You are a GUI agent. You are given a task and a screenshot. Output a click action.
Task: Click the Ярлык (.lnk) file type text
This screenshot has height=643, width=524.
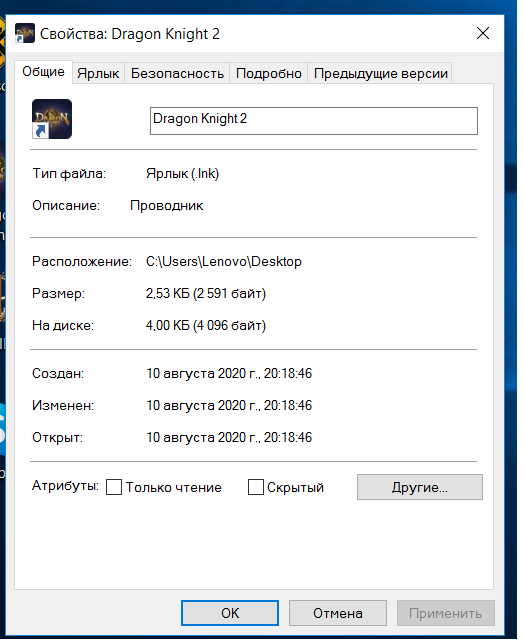click(x=184, y=175)
